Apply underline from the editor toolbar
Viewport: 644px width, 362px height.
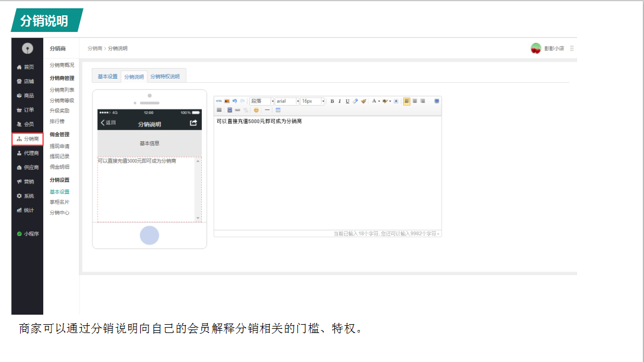(x=347, y=101)
